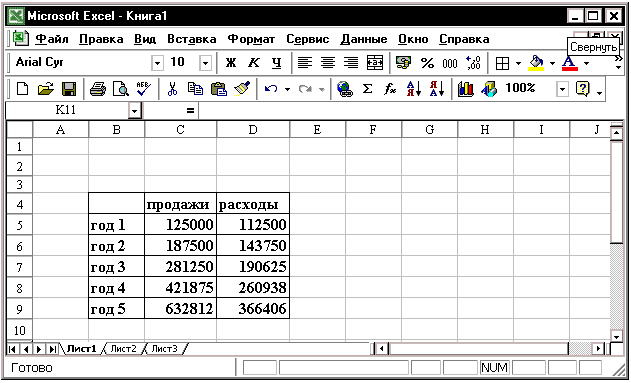Open Font Color dropdown arrow
The image size is (631, 383).
click(586, 63)
